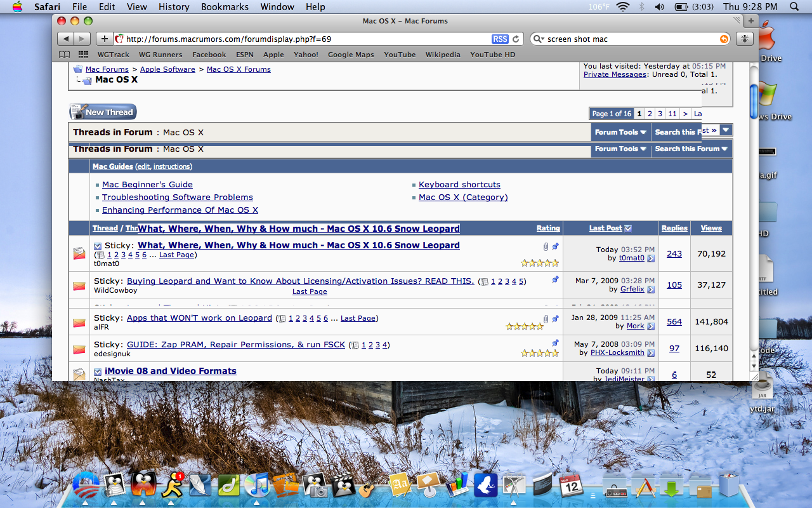This screenshot has width=812, height=508.
Task: Sort threads by Rating column header
Action: click(x=548, y=228)
